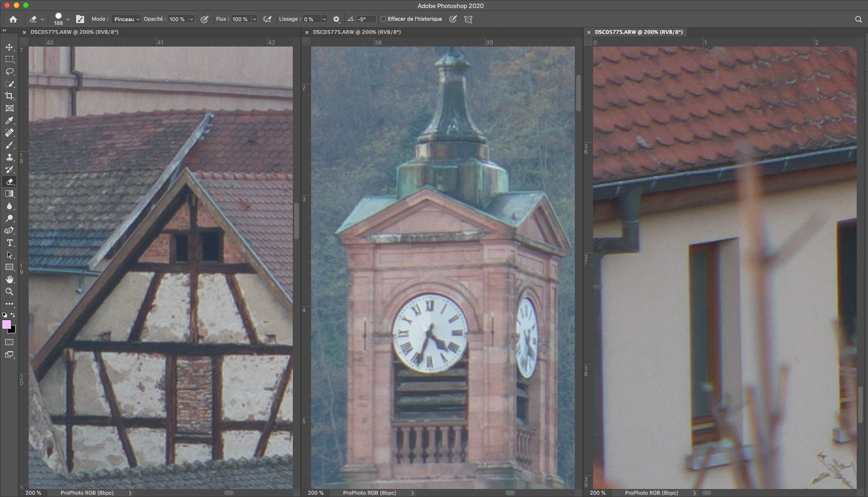Select the Horizontal Type tool
Screen dimensions: 868x497
(x=9, y=243)
